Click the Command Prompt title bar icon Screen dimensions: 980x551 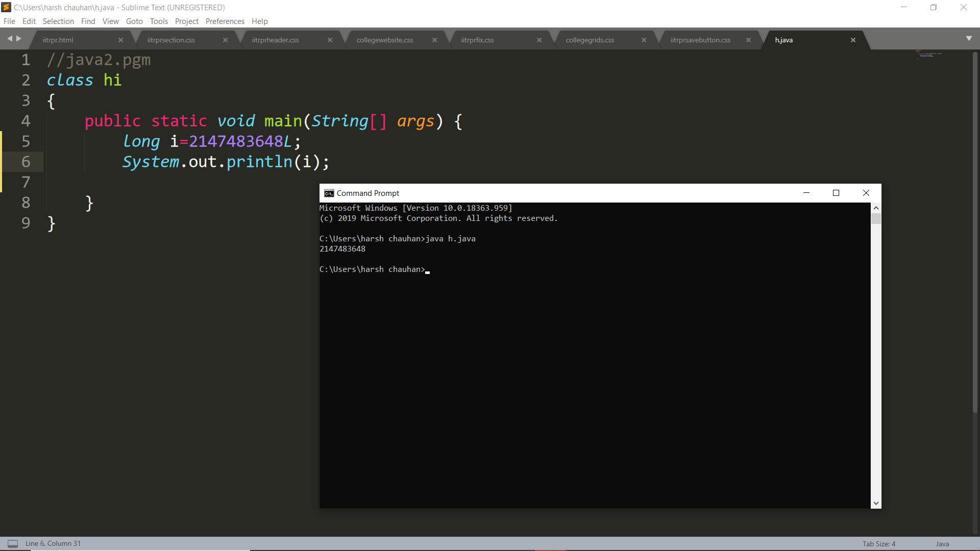click(x=329, y=193)
